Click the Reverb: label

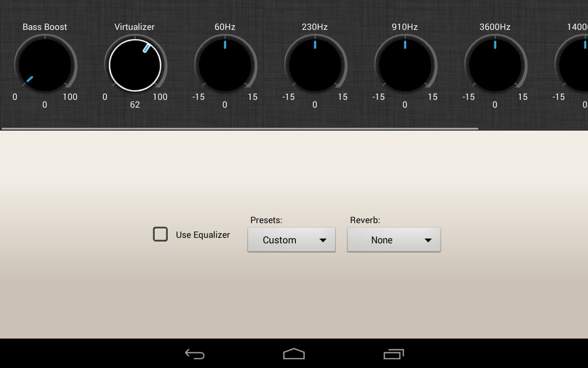pyautogui.click(x=365, y=220)
